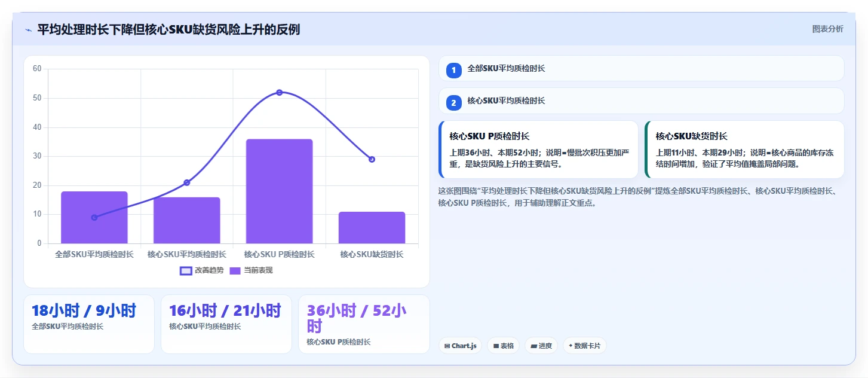The height and width of the screenshot is (378, 868).
Task: Click the solid purple 当前表现 legend swatch
Action: pyautogui.click(x=235, y=270)
